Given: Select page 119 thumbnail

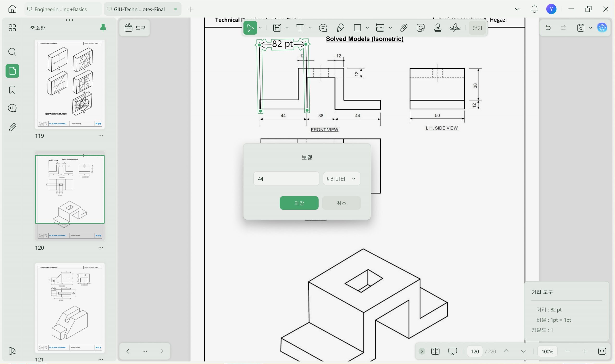Looking at the screenshot, I should click(x=70, y=84).
